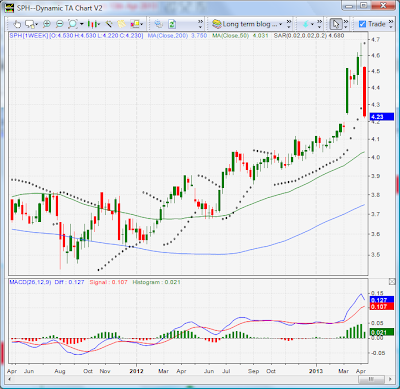Click the horizontal scrollbar thumb at bottom
Screen dimensions: 400x389
[x=371, y=379]
